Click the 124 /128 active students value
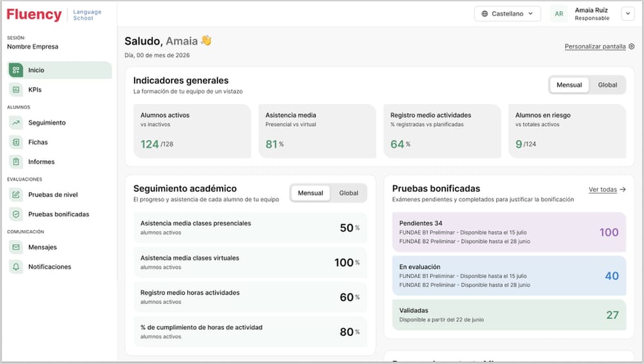This screenshot has width=644, height=364. tap(157, 144)
